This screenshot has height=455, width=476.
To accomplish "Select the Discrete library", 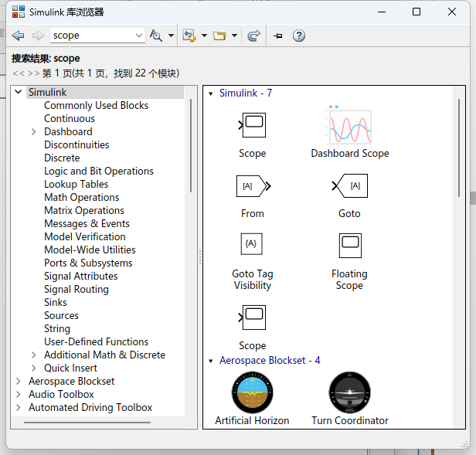I will pyautogui.click(x=62, y=158).
